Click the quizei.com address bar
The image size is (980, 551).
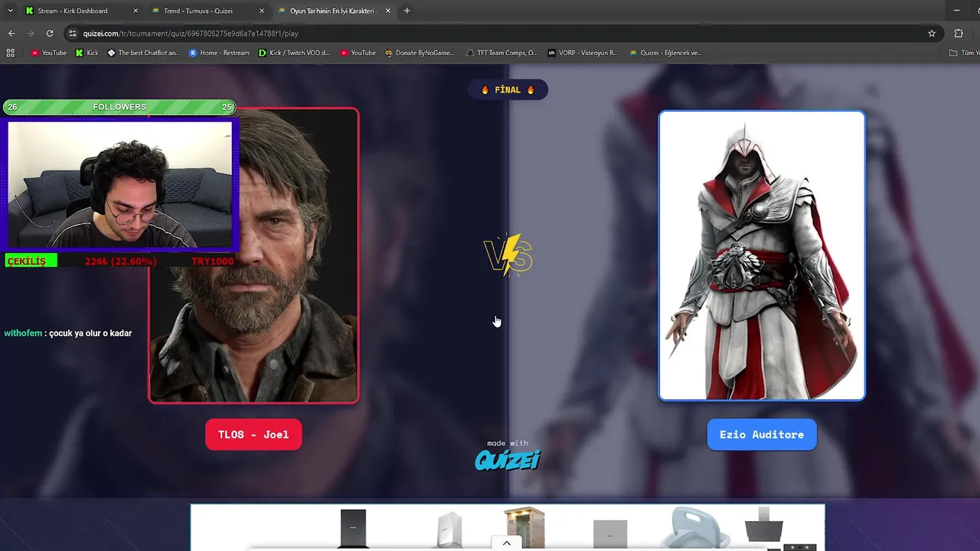pos(501,34)
